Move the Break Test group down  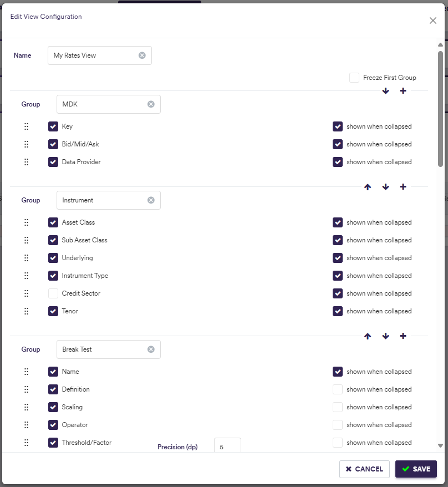pyautogui.click(x=385, y=336)
